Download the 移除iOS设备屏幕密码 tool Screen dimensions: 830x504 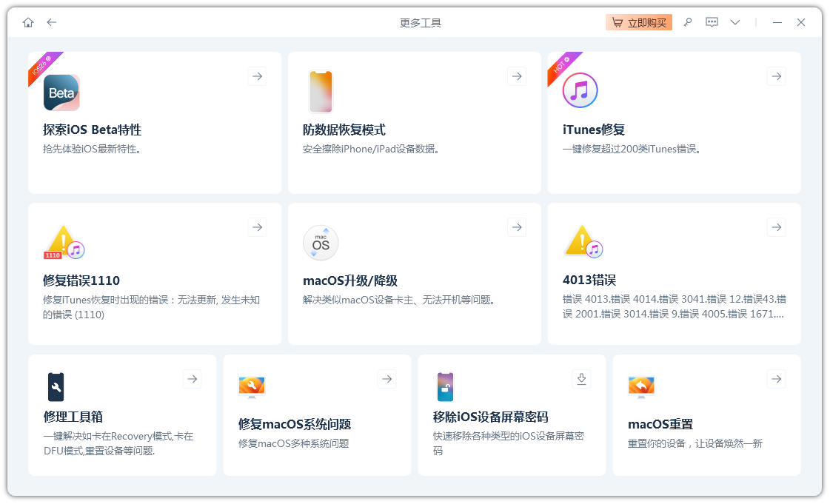pyautogui.click(x=581, y=379)
